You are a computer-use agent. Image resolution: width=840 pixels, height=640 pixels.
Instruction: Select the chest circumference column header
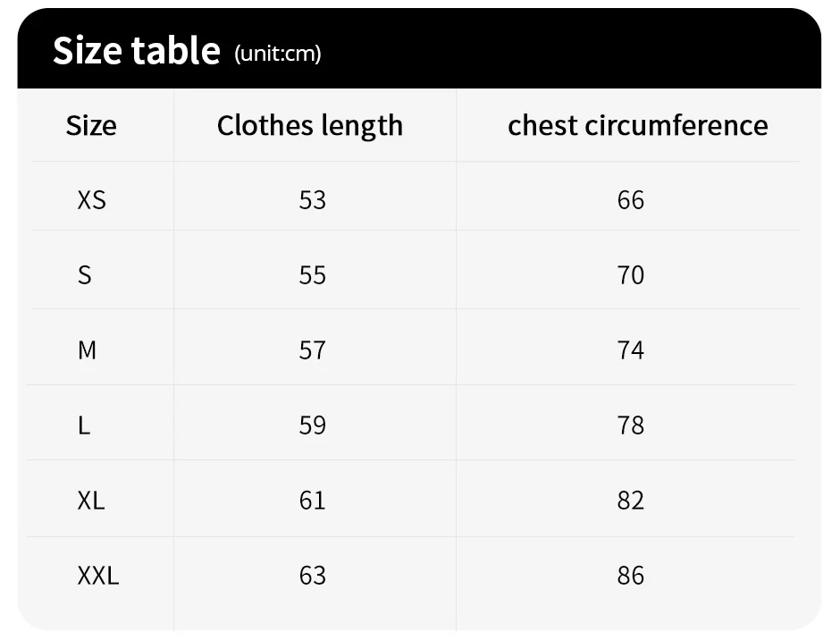(x=637, y=125)
